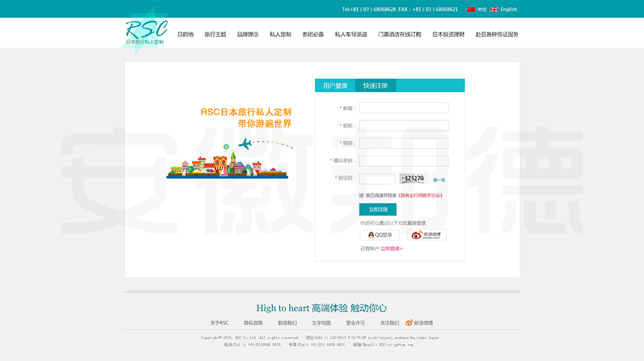Screen dimensions: 644x361
Task: Select the 快速注册 tab
Action: pos(375,86)
